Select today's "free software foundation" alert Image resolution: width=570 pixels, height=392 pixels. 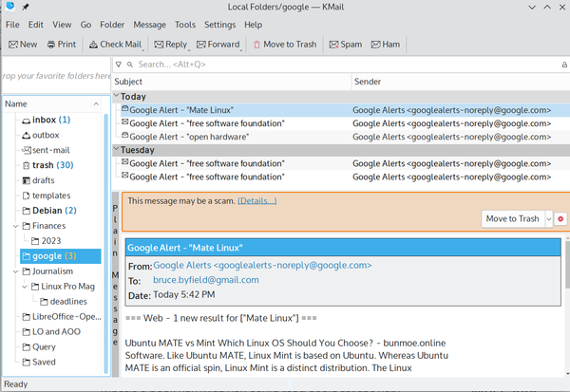tap(345, 123)
